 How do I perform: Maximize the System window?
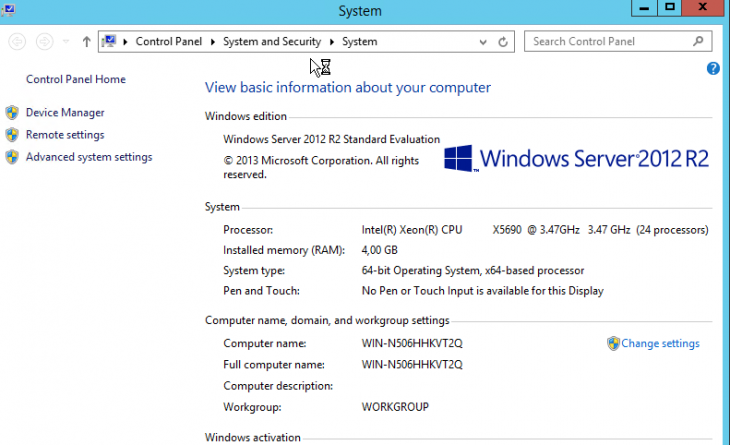[x=669, y=8]
